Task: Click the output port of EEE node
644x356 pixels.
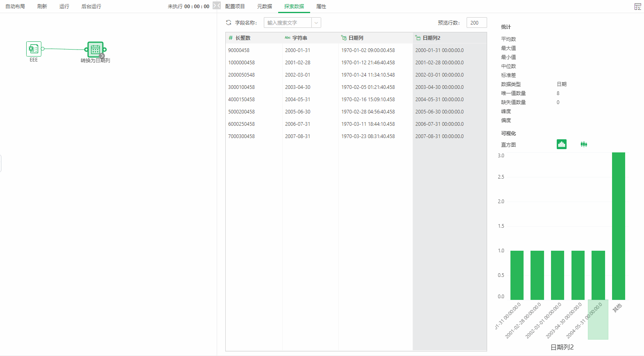Action: tap(43, 49)
